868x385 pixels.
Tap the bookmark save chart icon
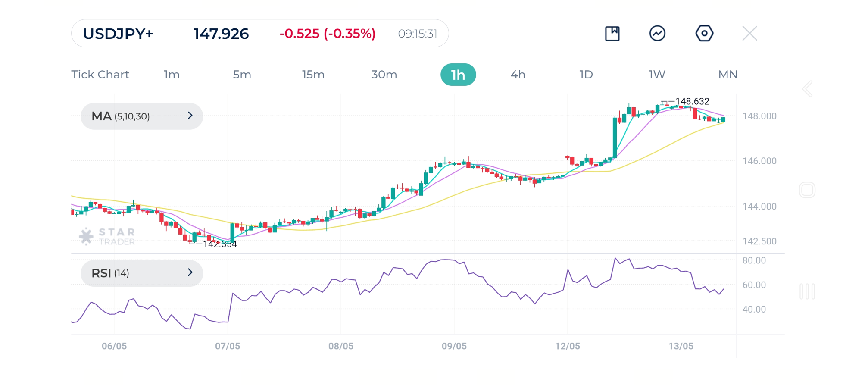pyautogui.click(x=612, y=34)
